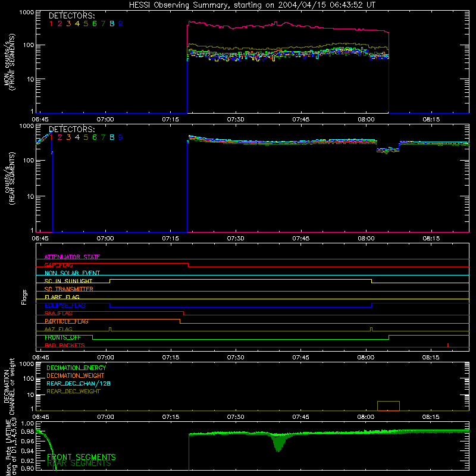This screenshot has height=476, width=476.
Task: Select detector 7 in front segments legend
Action: tap(103, 23)
